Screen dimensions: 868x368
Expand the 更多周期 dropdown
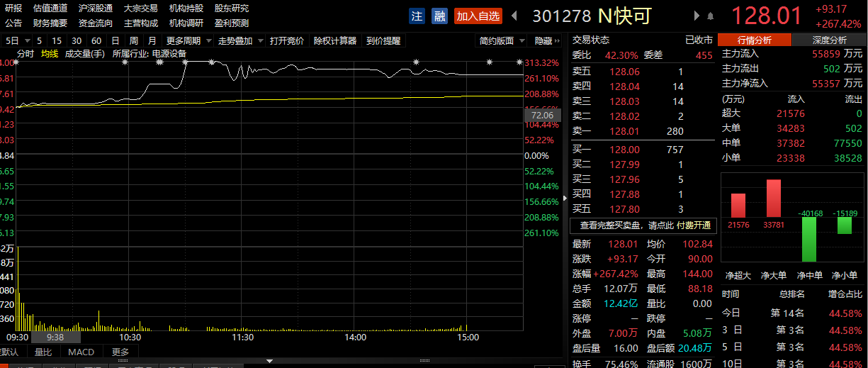pyautogui.click(x=188, y=40)
